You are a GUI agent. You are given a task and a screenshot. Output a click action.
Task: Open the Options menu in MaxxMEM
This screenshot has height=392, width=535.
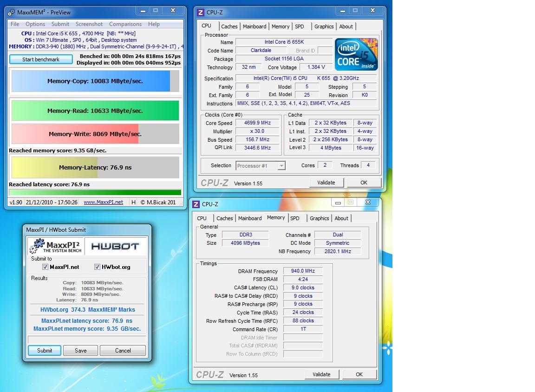coord(35,24)
